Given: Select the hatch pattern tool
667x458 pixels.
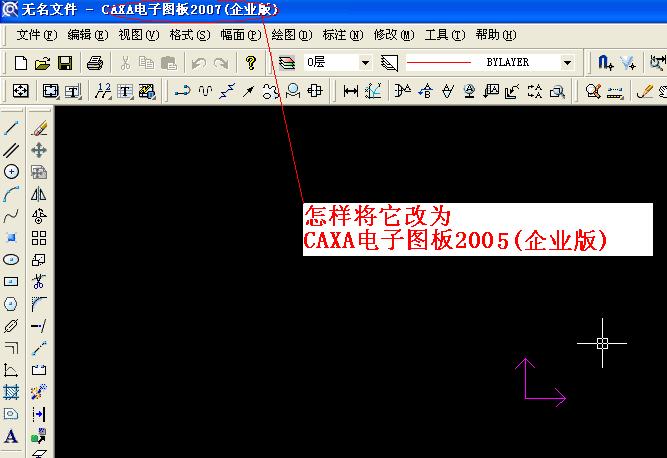Looking at the screenshot, I should point(11,392).
